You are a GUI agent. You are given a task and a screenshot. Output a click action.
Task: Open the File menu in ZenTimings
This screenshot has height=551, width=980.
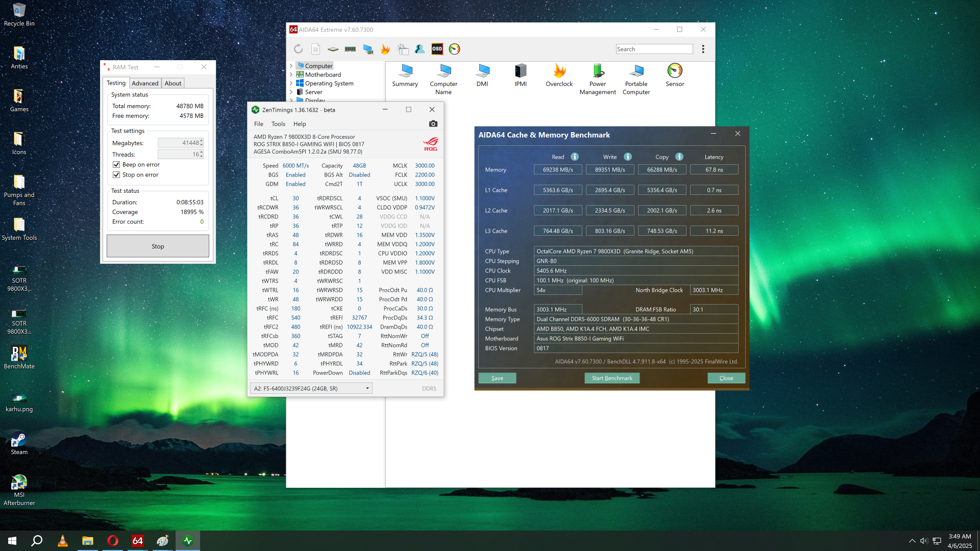coord(259,124)
